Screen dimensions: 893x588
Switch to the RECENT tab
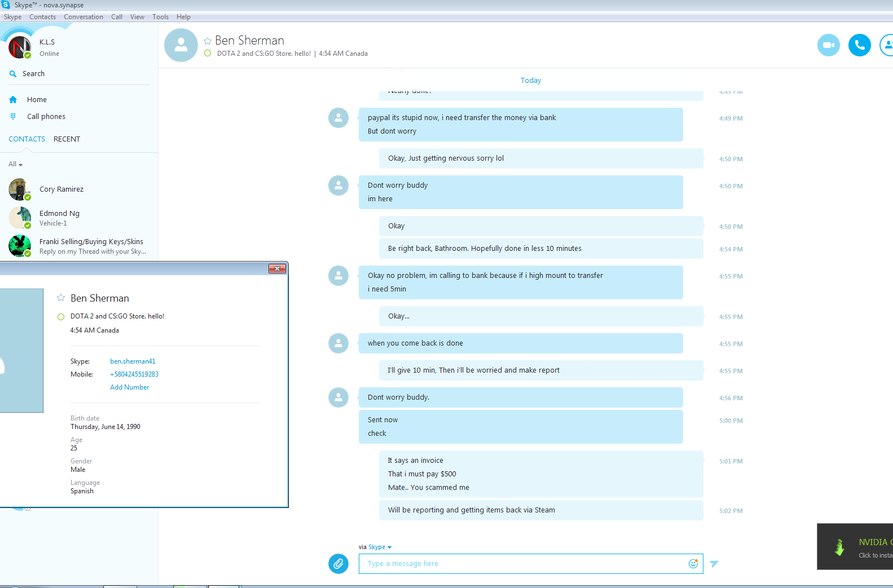(67, 139)
